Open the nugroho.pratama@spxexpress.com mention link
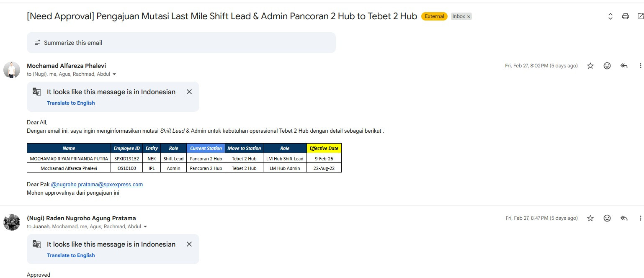The height and width of the screenshot is (278, 644). click(x=97, y=184)
